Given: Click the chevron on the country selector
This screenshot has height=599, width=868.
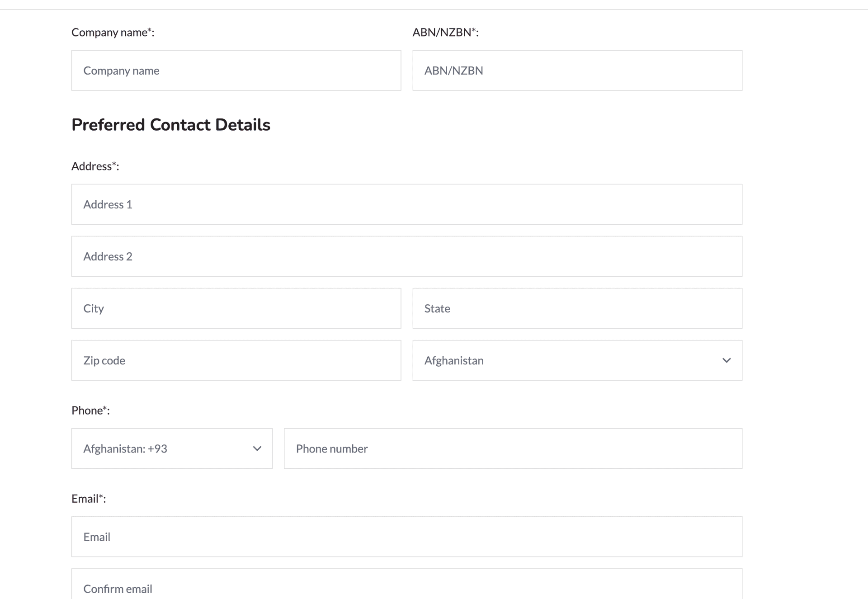Looking at the screenshot, I should (726, 360).
